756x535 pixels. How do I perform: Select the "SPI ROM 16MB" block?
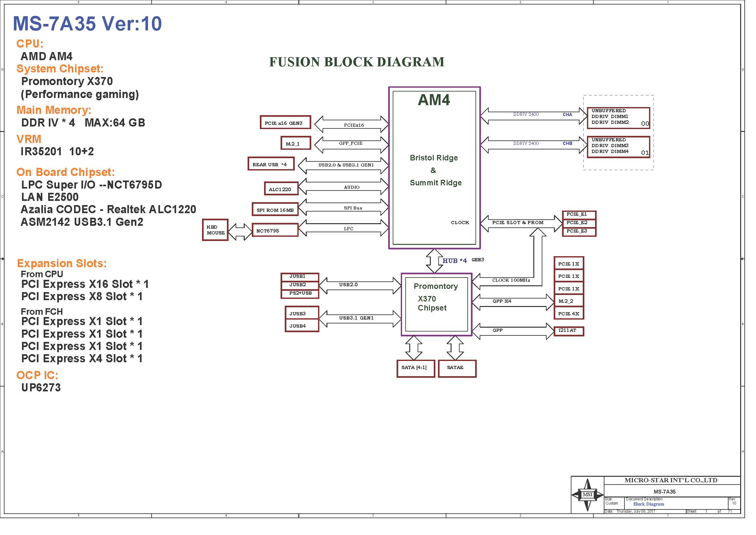point(275,209)
